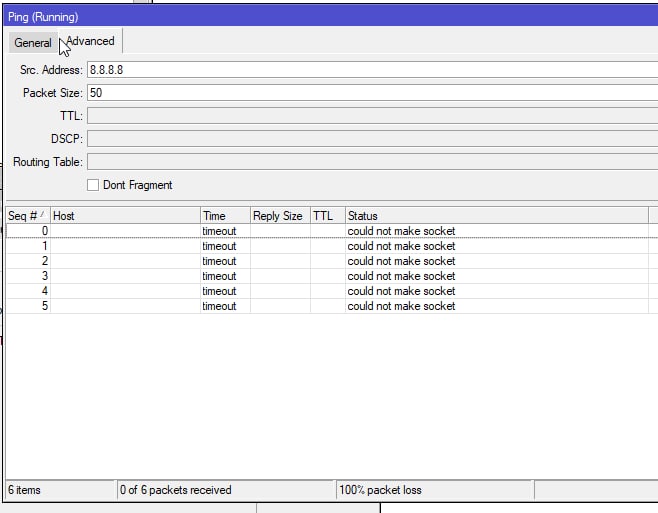The image size is (658, 513).
Task: Sort by TTL column header
Action: tap(328, 216)
